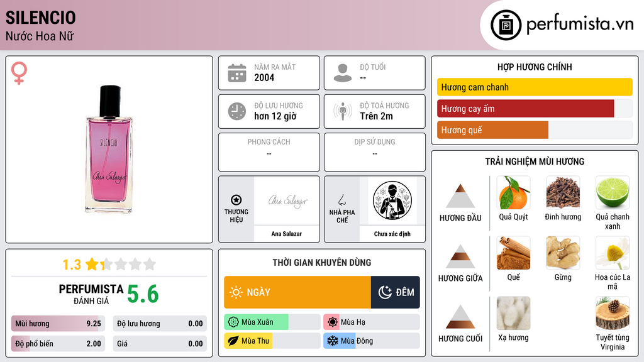The image size is (644, 362).
Task: Click the Hợp hương chính heading
Action: click(535, 67)
